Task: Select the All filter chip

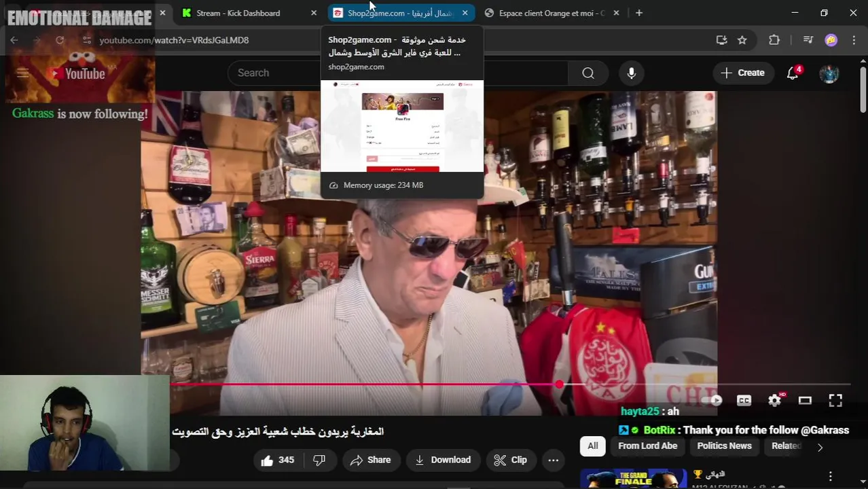Action: (593, 446)
